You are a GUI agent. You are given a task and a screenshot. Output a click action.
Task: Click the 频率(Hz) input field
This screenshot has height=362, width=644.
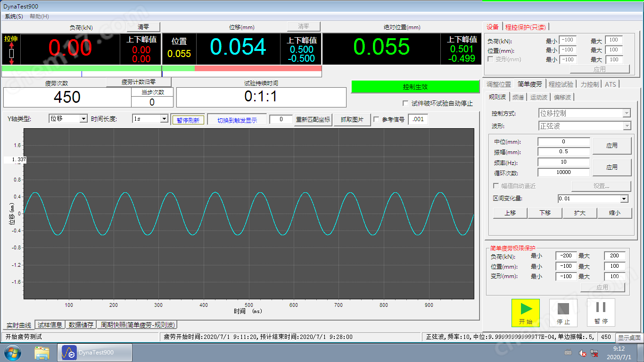564,162
